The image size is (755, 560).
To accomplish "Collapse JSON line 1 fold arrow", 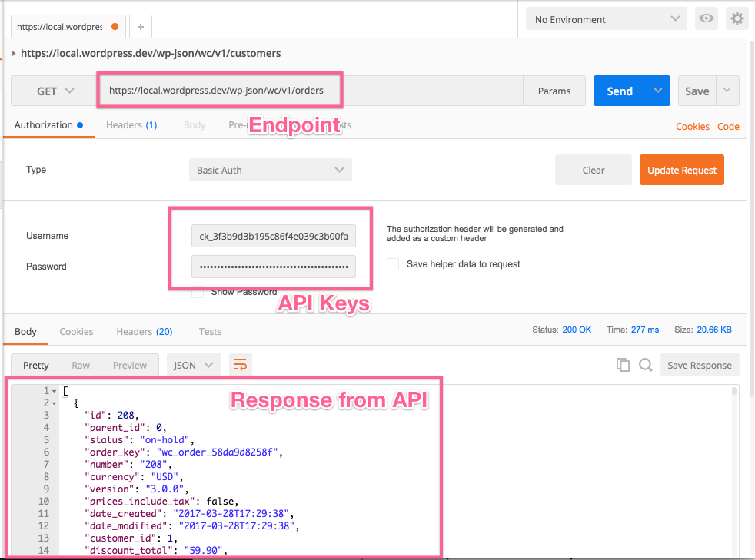I will coord(54,391).
